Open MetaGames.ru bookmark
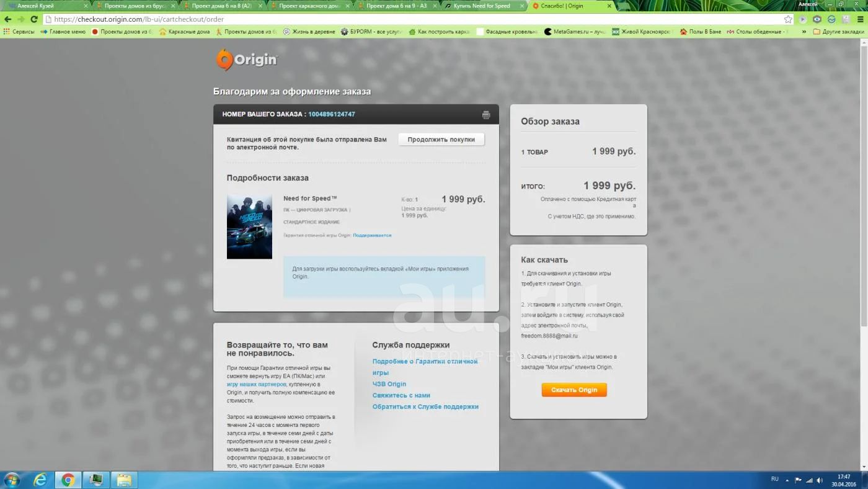This screenshot has width=868, height=489. (x=575, y=32)
